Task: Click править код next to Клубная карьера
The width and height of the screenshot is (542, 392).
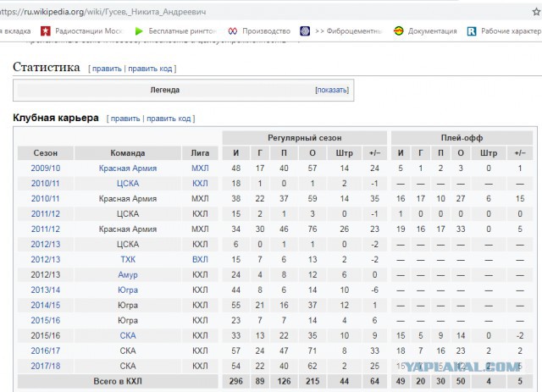Action: click(x=169, y=119)
